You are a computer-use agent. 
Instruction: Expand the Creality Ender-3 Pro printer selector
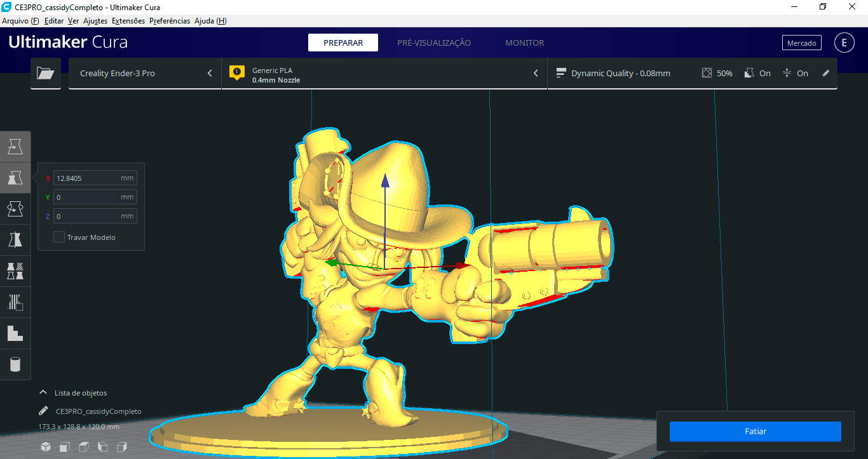click(x=145, y=73)
